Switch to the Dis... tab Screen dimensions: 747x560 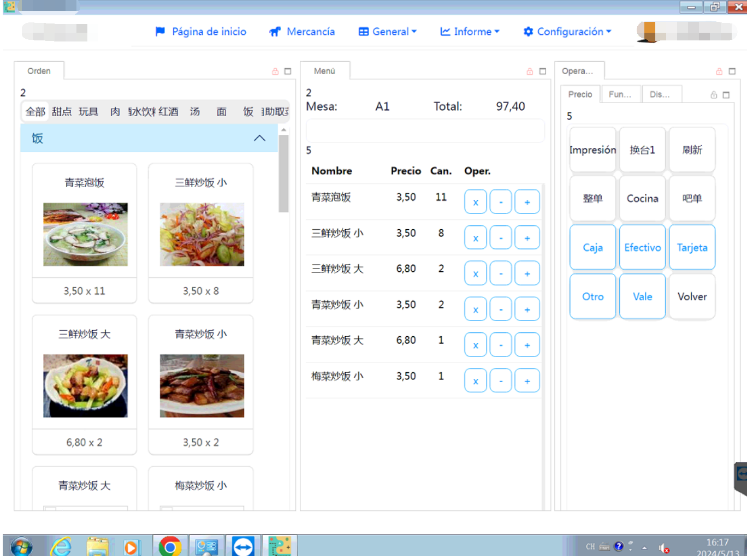point(661,94)
